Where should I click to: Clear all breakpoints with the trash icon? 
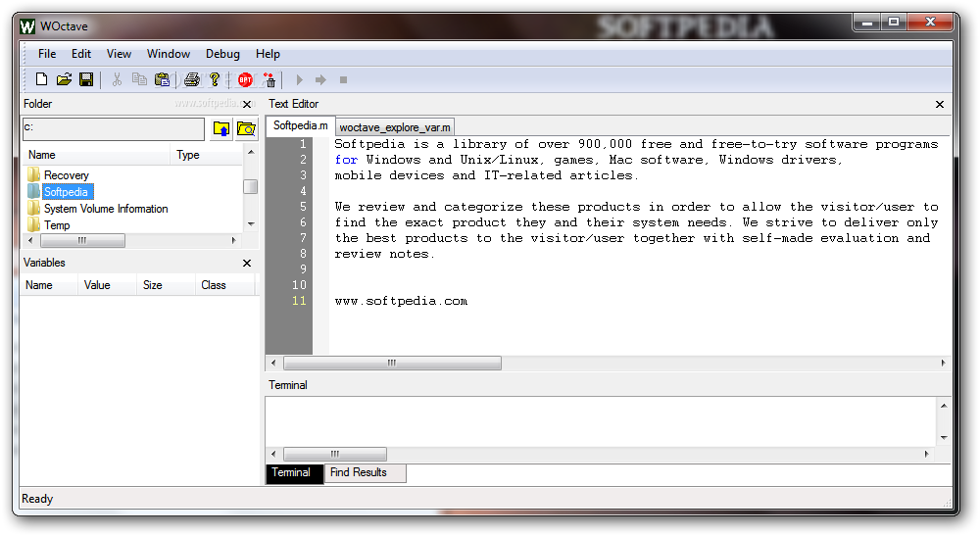coord(269,79)
